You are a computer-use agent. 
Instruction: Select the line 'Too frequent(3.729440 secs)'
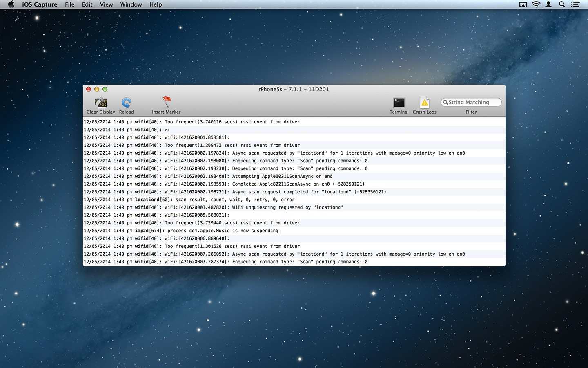point(294,223)
